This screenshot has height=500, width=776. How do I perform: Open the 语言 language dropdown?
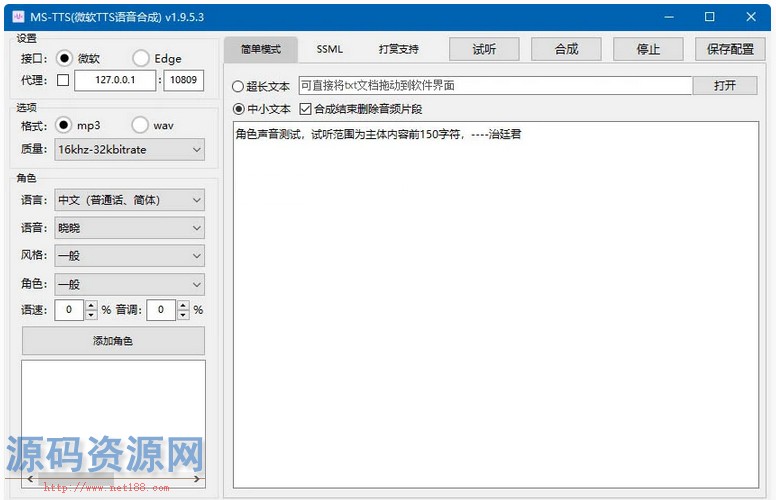coord(129,200)
